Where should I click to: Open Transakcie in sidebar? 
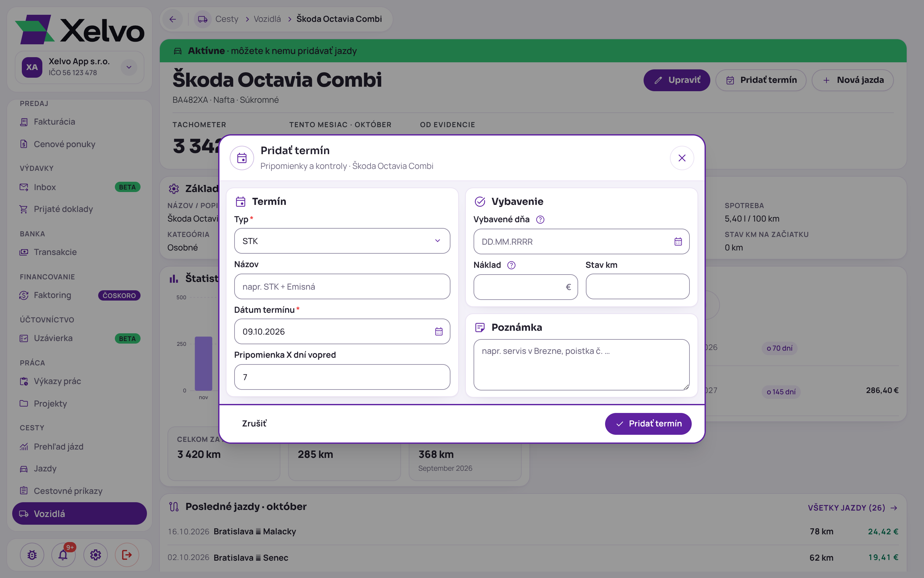(x=80, y=252)
